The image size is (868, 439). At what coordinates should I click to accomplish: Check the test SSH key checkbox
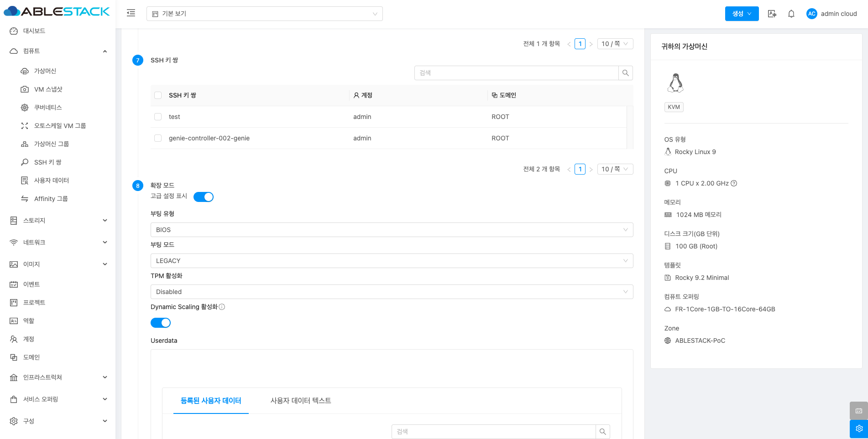[158, 117]
